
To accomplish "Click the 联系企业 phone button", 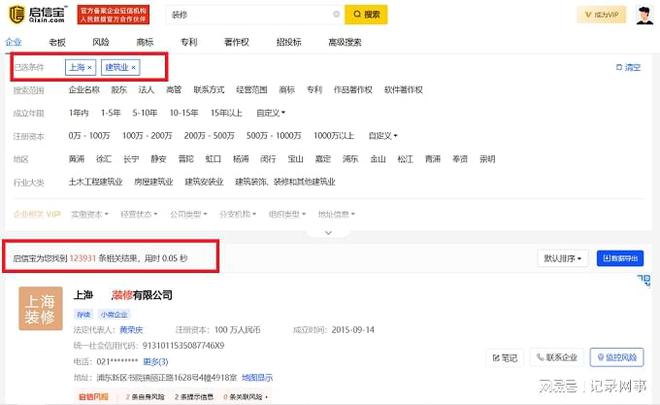I will point(556,357).
